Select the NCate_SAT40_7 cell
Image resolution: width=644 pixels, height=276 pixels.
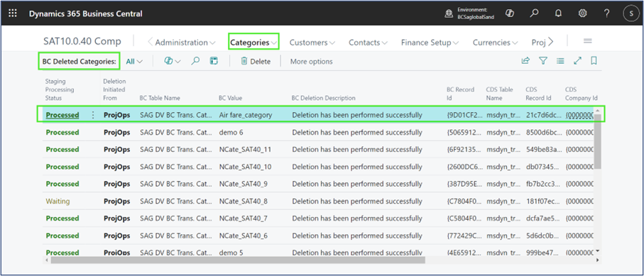click(243, 219)
